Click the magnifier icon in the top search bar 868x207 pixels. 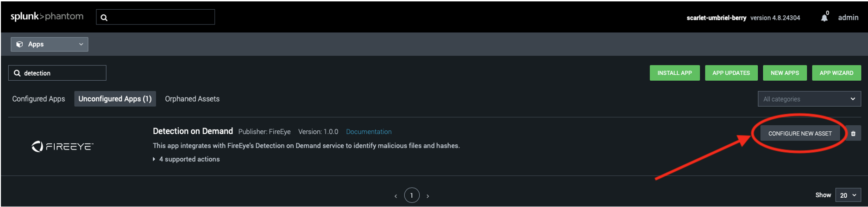pos(104,18)
